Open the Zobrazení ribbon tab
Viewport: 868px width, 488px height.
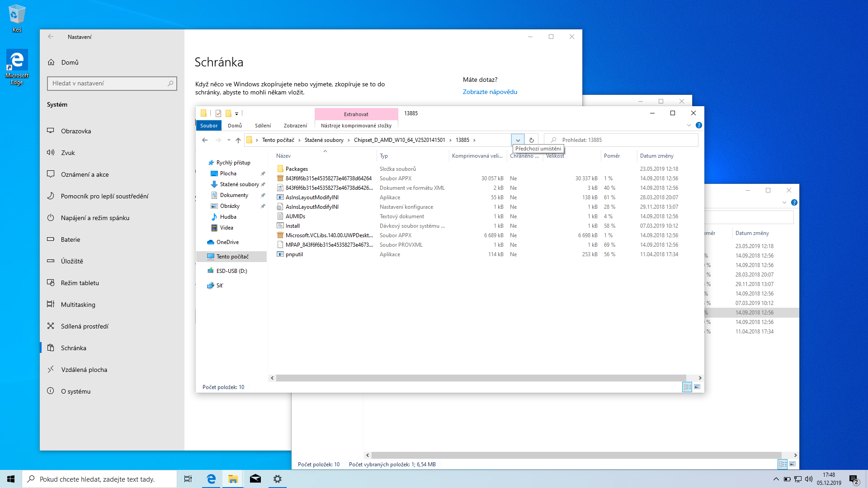(x=295, y=126)
